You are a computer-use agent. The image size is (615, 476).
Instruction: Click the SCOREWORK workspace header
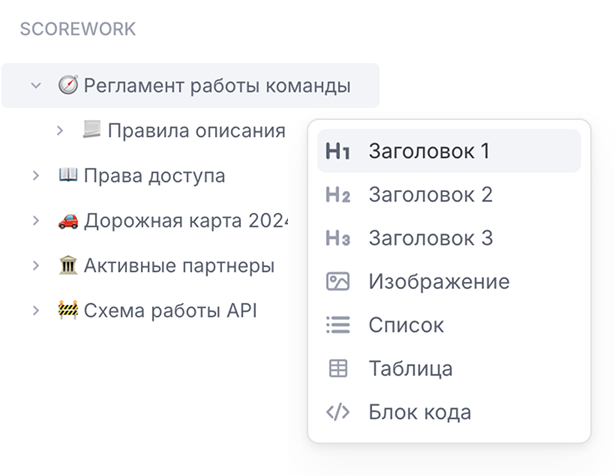[78, 30]
